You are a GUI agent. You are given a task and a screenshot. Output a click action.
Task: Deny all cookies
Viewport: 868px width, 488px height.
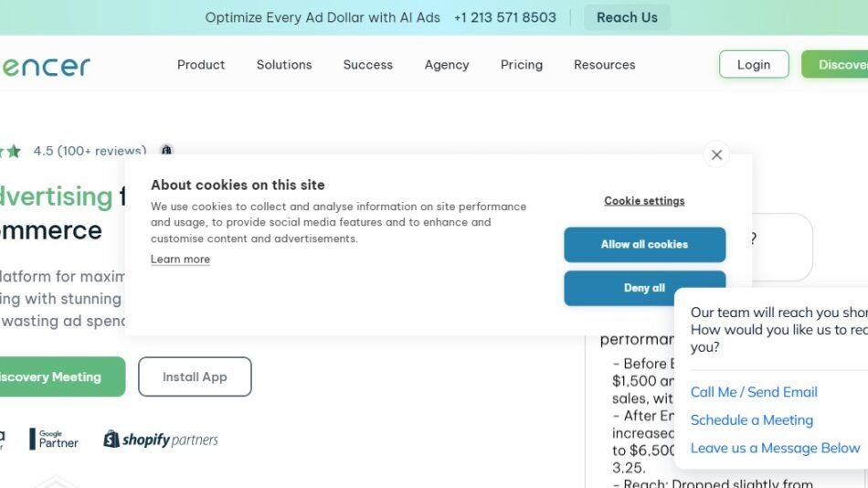[x=644, y=288]
